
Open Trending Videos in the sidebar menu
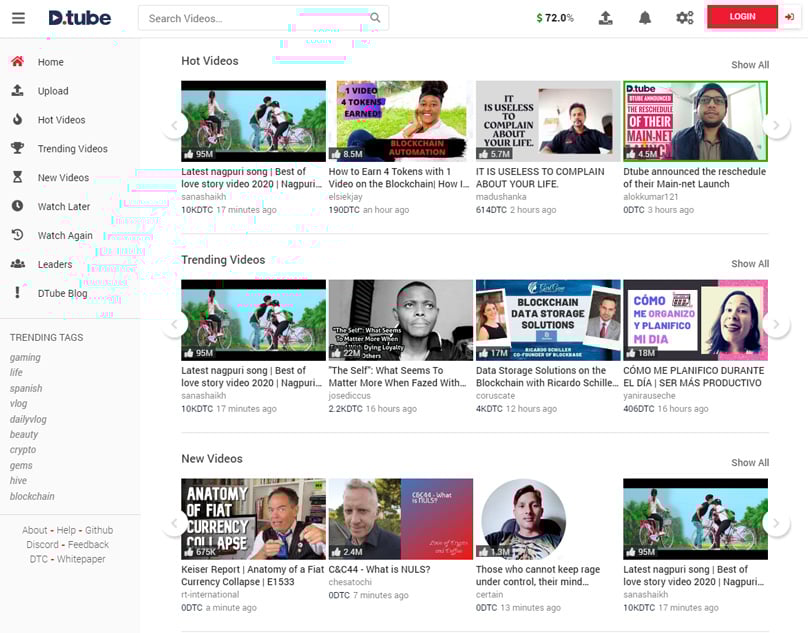pos(73,148)
